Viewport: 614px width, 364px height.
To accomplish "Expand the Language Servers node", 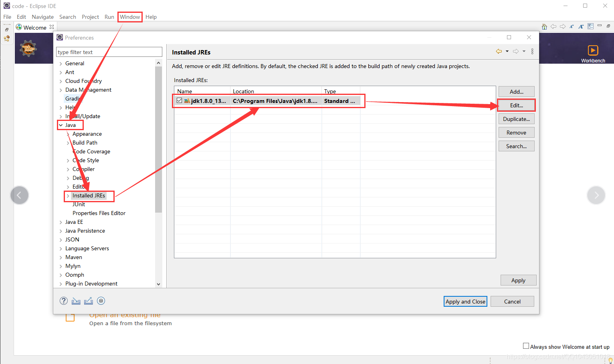I will (x=61, y=249).
